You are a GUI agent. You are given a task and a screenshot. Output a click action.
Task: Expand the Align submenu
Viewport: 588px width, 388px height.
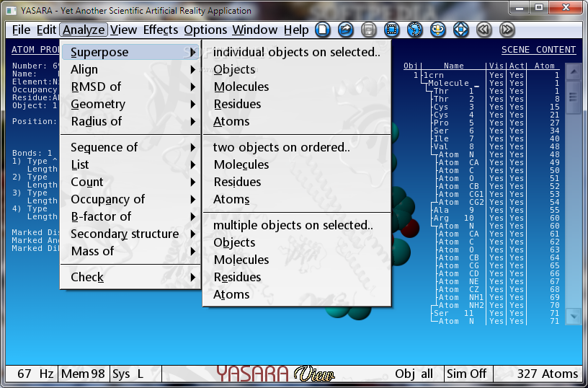130,69
